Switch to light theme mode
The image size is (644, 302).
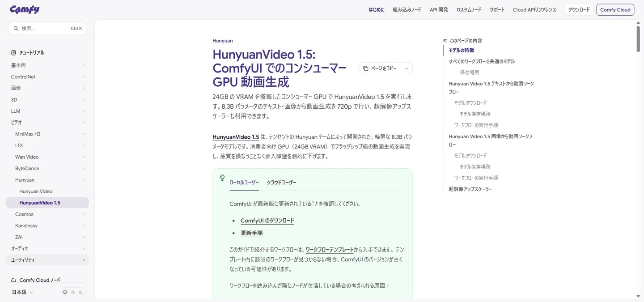pos(73,293)
